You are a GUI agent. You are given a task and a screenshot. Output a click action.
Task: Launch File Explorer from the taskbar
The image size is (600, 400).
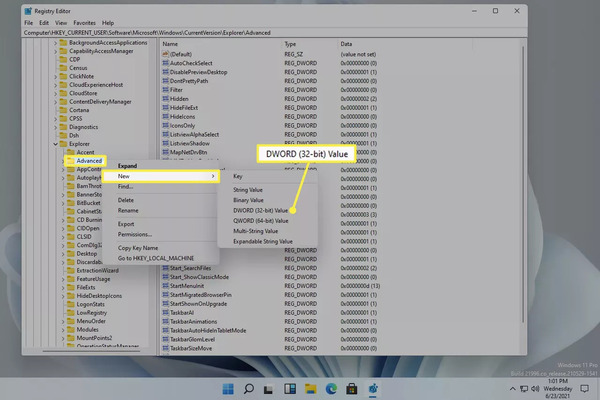311,389
